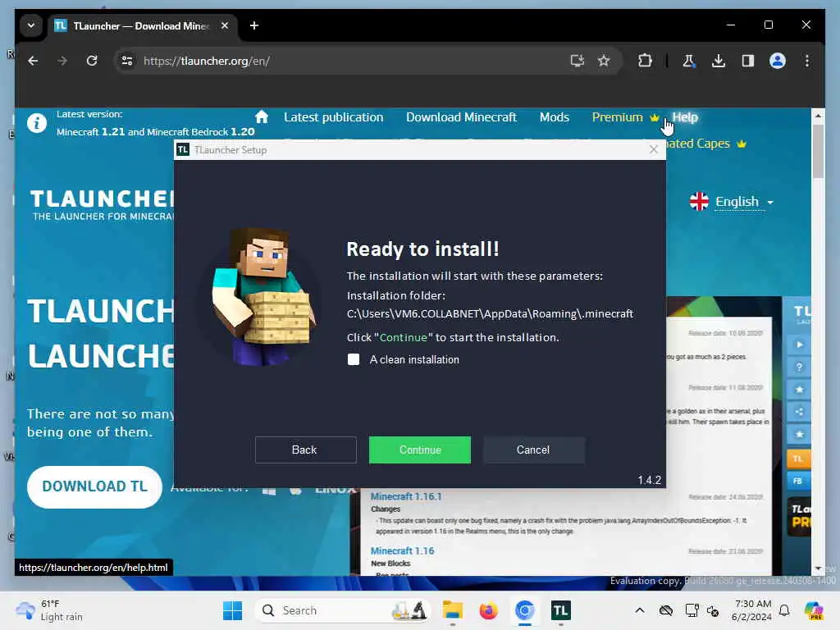This screenshot has width=840, height=630.
Task: Open browser downloads icon
Action: pos(719,61)
